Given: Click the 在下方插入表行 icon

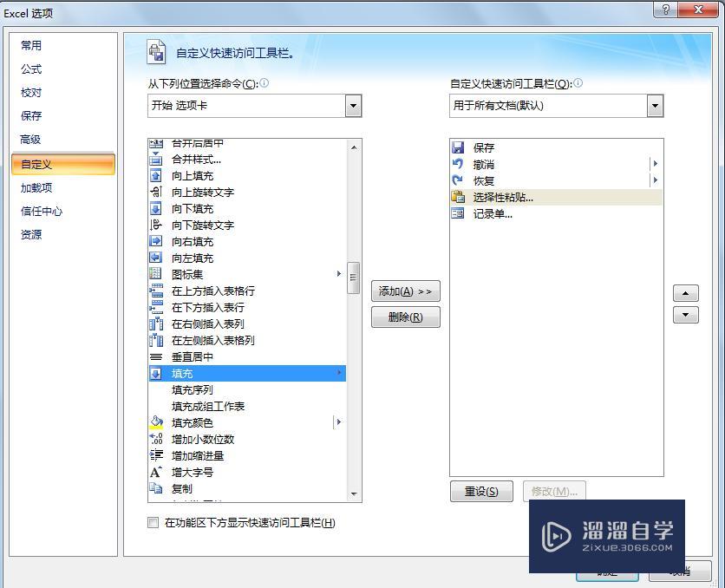Looking at the screenshot, I should [156, 307].
